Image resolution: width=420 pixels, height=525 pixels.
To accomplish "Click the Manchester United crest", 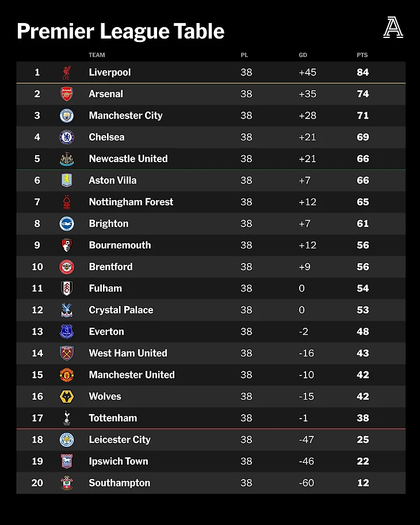I will (67, 375).
